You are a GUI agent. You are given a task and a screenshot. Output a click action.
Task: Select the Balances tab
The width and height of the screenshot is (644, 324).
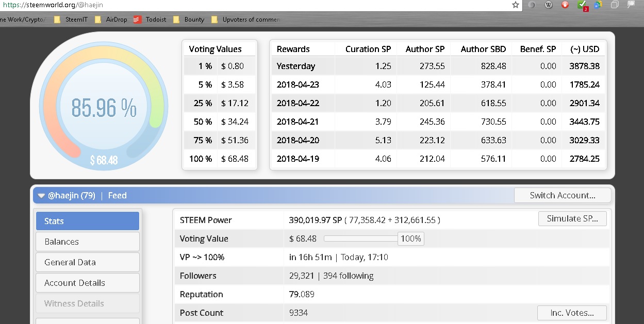point(88,242)
